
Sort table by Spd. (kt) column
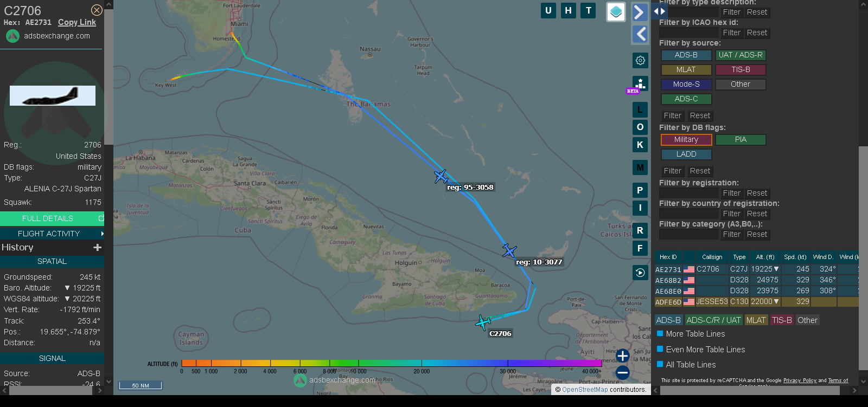click(x=795, y=257)
